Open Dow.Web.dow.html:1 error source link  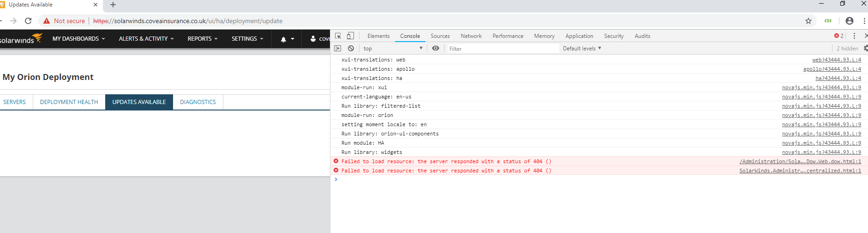coord(800,161)
